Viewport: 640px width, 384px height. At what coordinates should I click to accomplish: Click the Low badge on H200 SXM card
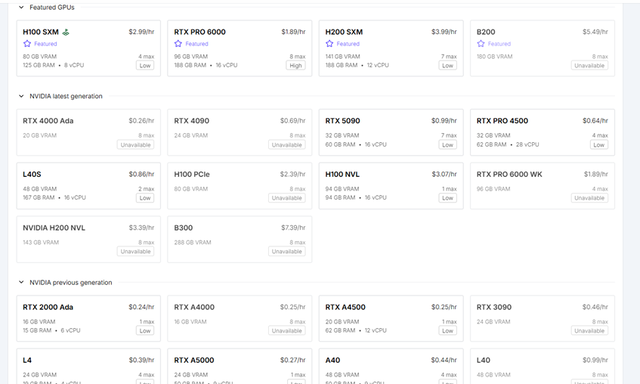(448, 66)
